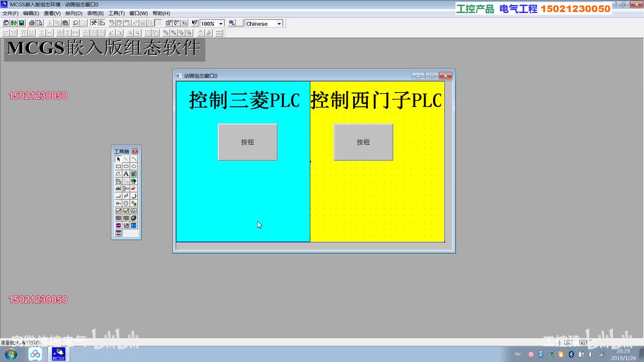Viewport: 644px width, 362px height.
Task: Open the 窗口(W) menu
Action: tap(138, 13)
